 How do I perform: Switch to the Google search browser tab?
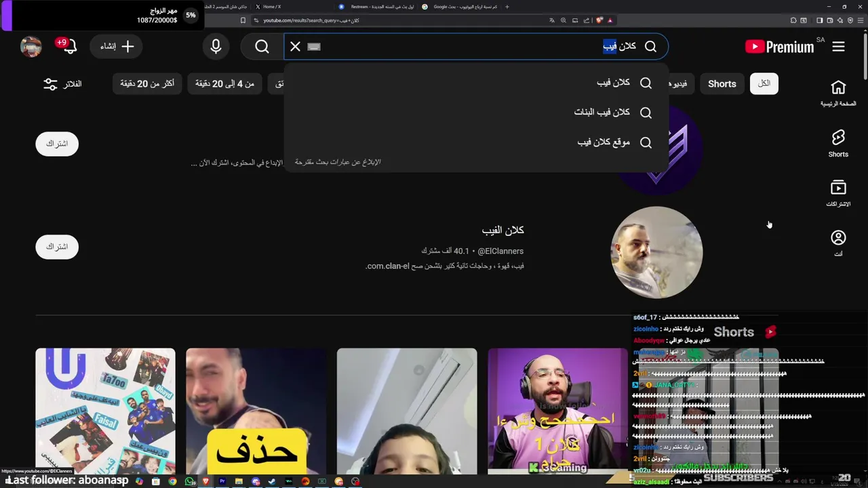[x=461, y=7]
